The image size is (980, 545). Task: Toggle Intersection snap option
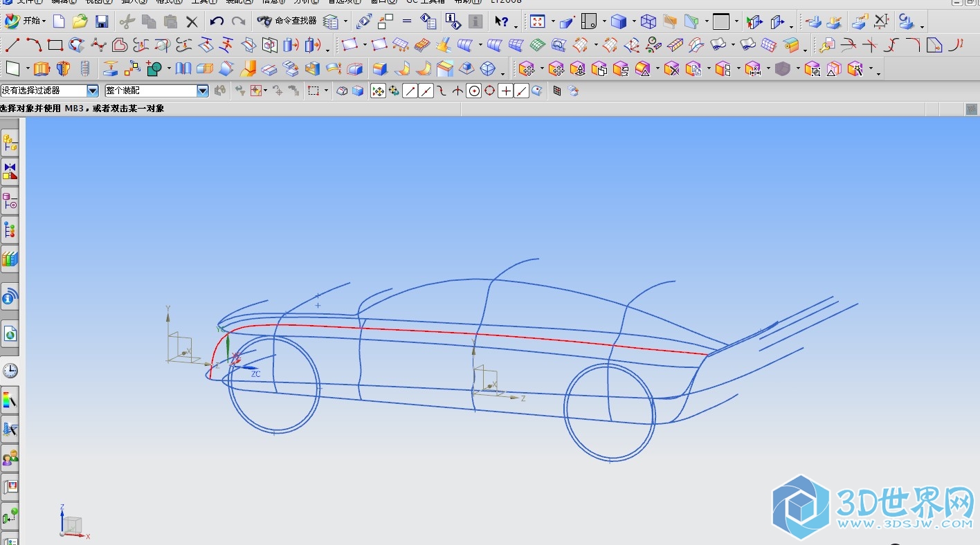457,91
